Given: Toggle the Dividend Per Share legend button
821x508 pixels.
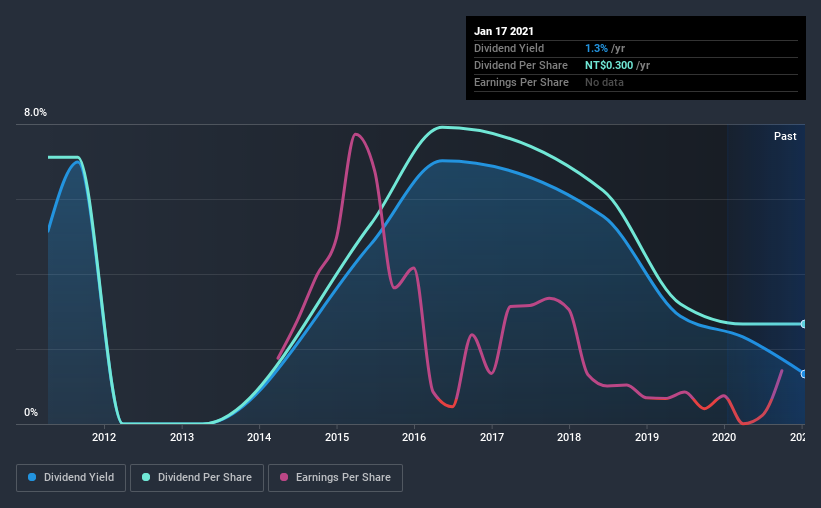Looking at the screenshot, I should 197,478.
